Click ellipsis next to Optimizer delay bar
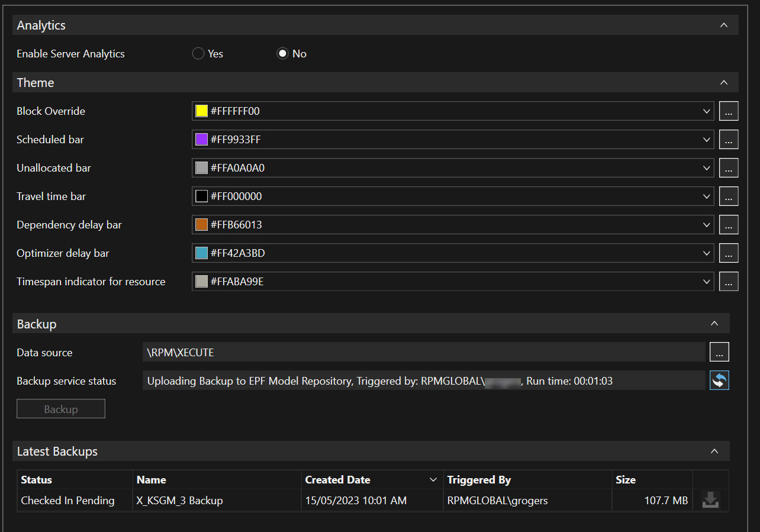 tap(729, 253)
